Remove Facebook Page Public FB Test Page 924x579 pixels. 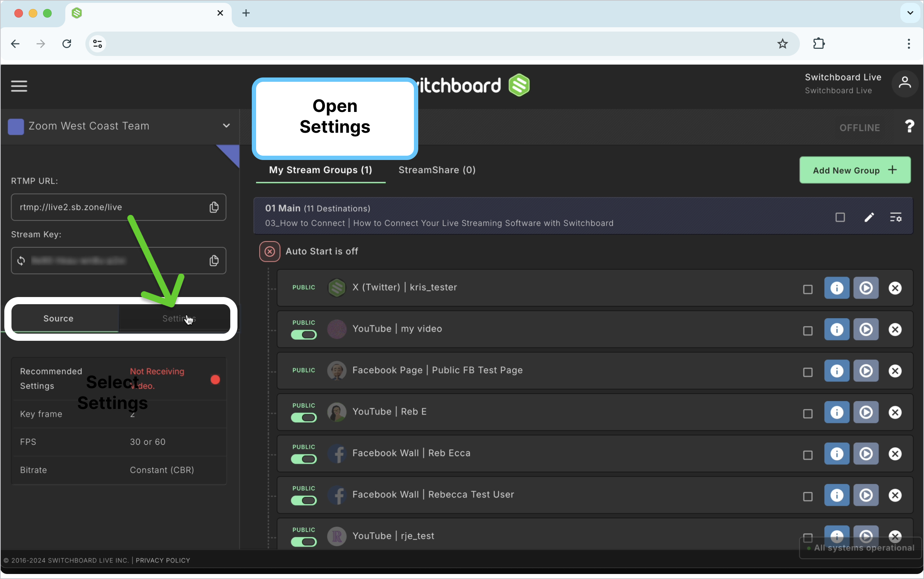pos(895,371)
